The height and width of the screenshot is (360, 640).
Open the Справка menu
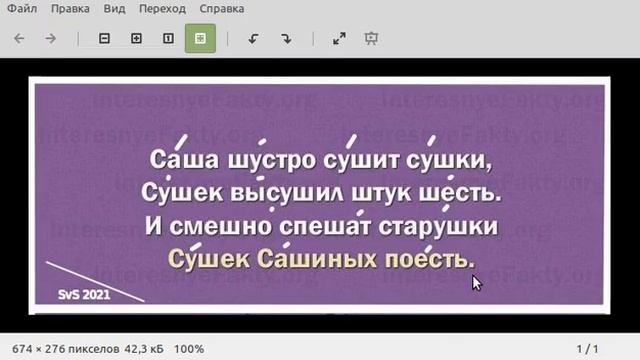pyautogui.click(x=222, y=9)
